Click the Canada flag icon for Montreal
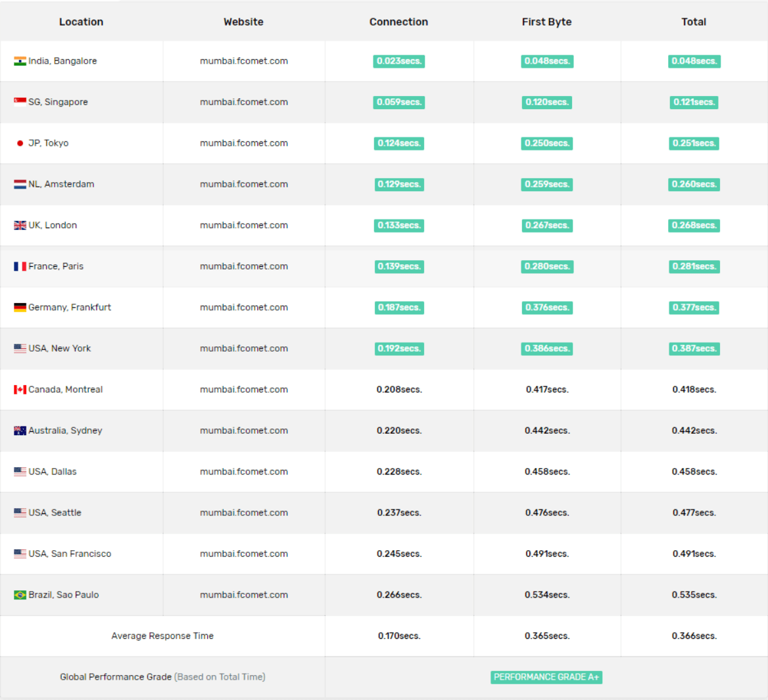 (20, 390)
